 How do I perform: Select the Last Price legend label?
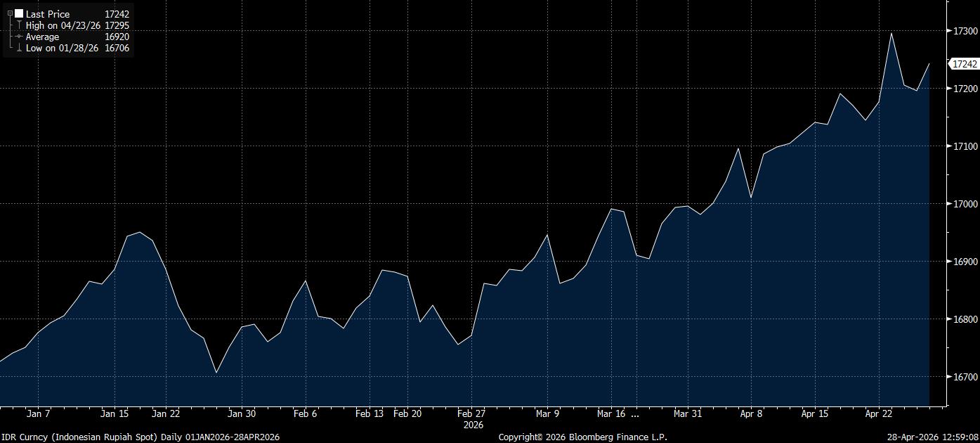tap(48, 14)
